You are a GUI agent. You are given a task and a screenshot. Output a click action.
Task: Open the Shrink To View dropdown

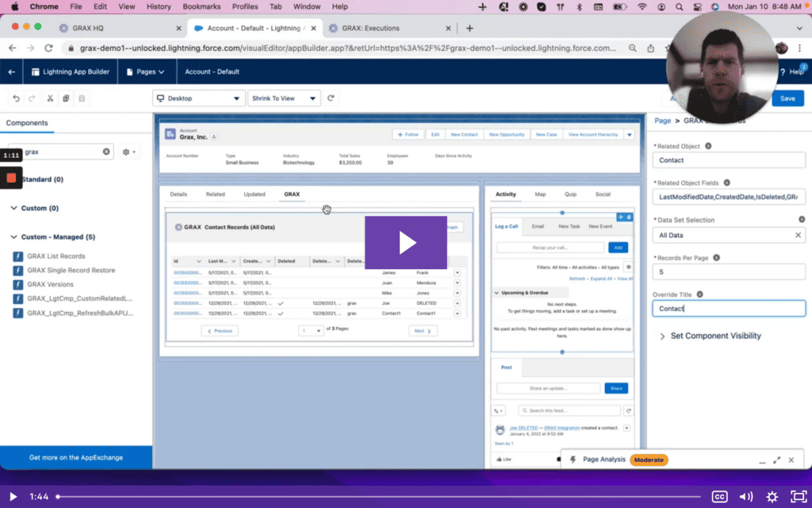click(x=283, y=98)
